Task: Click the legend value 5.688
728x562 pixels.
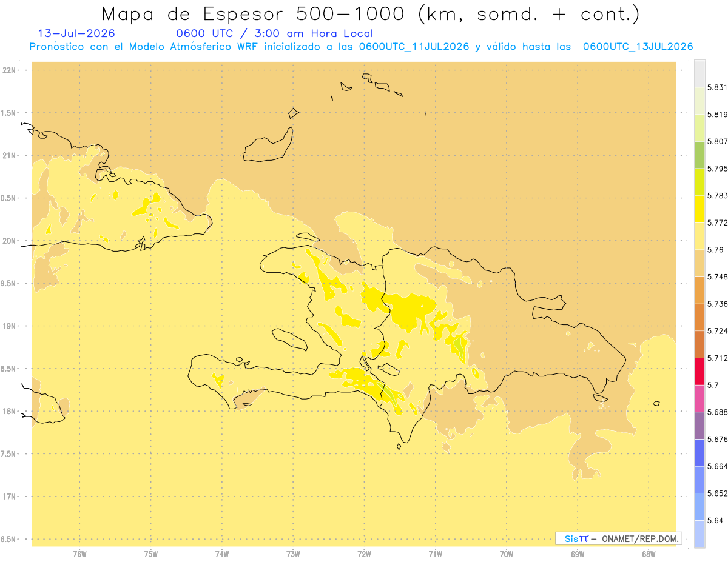Action: point(717,412)
